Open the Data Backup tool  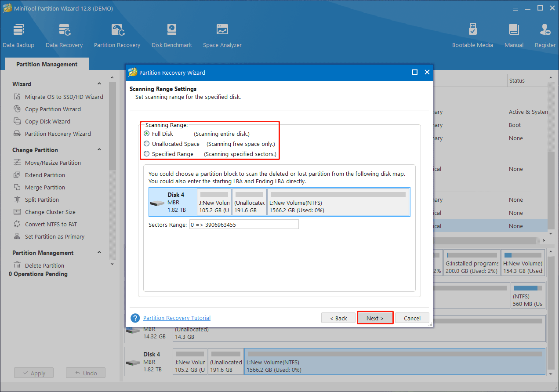(x=18, y=36)
